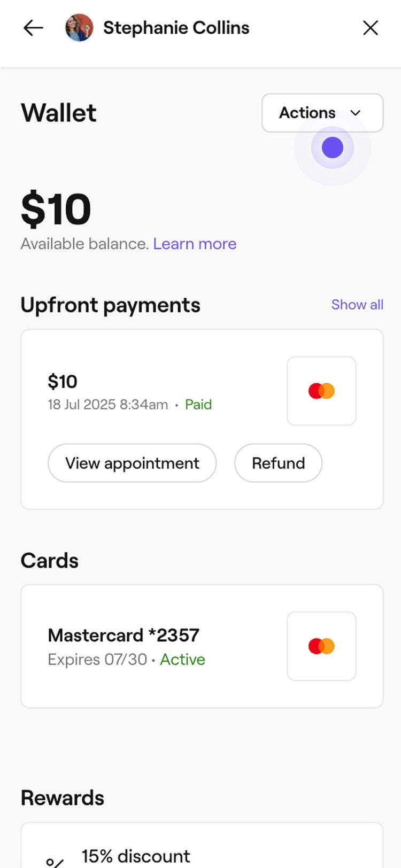The width and height of the screenshot is (401, 868).
Task: Click the percent icon beside 15% discount
Action: click(55, 861)
